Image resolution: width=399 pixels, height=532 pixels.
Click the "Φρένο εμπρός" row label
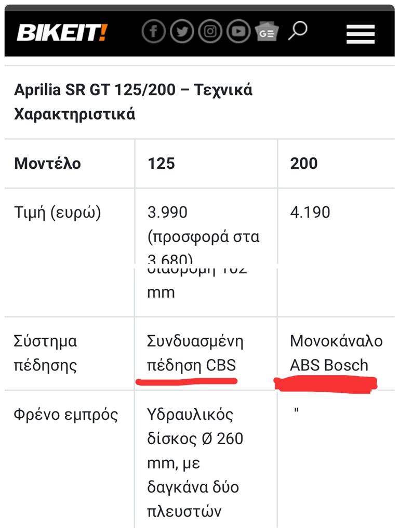click(x=66, y=415)
